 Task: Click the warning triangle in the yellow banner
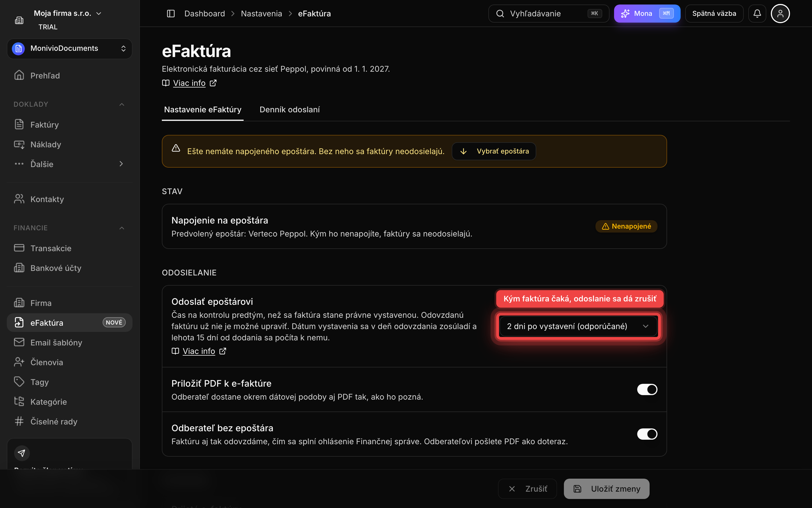[176, 148]
